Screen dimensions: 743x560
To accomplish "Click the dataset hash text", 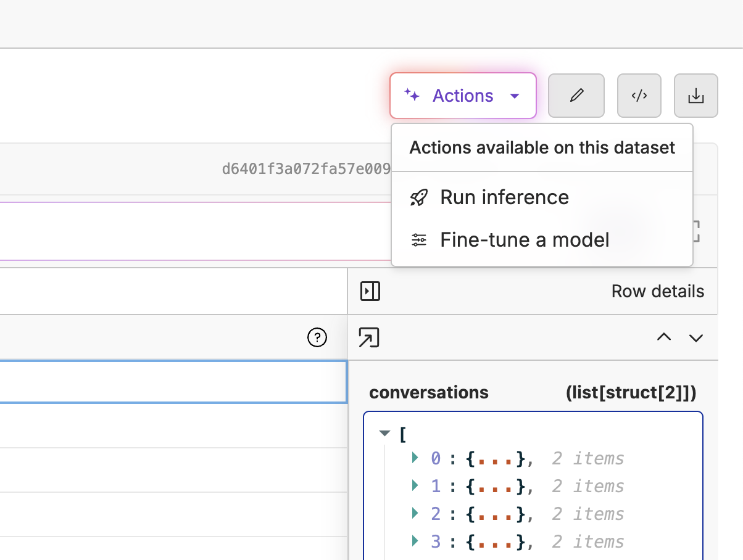I will tap(306, 168).
